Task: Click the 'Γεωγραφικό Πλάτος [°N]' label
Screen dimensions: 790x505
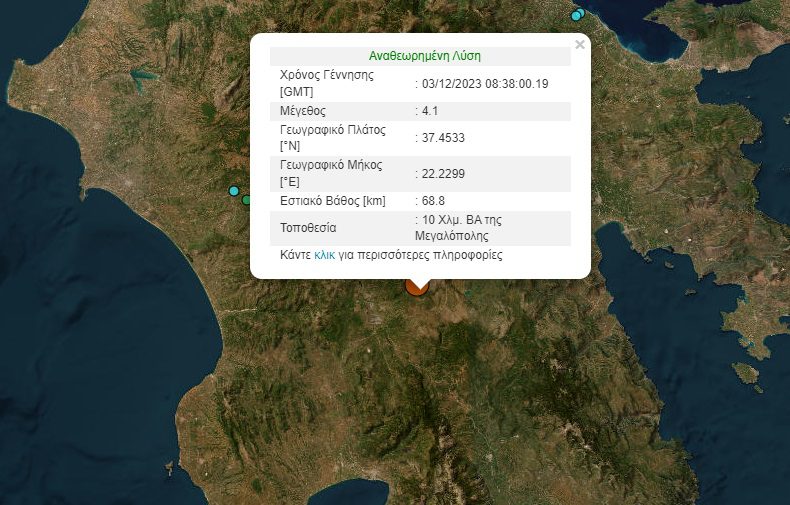Action: [x=333, y=138]
